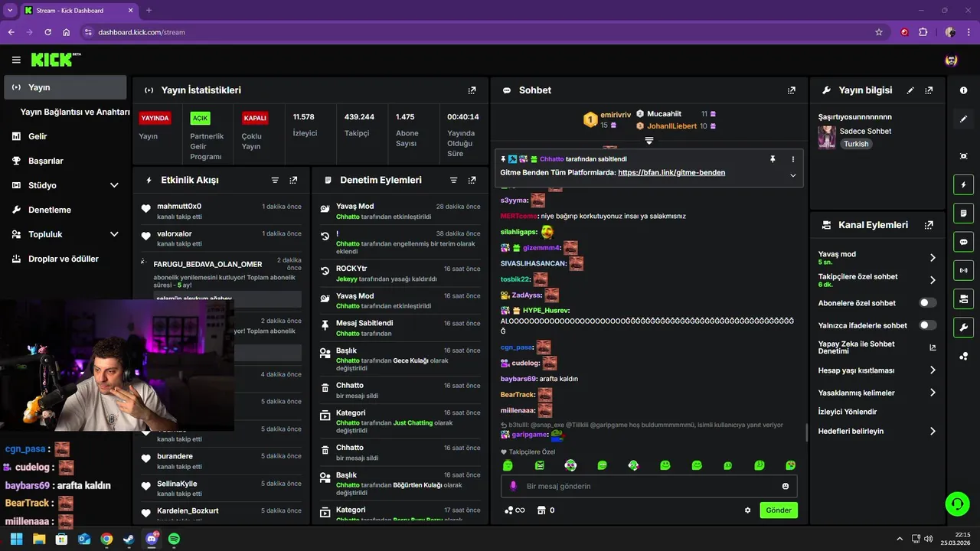Viewport: 980px width, 551px height.
Task: Select Yayın in the left menu
Action: 66,87
